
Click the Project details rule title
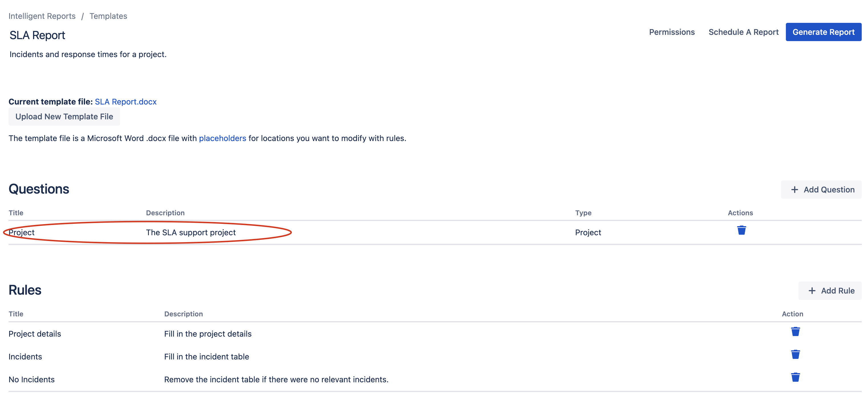point(35,333)
